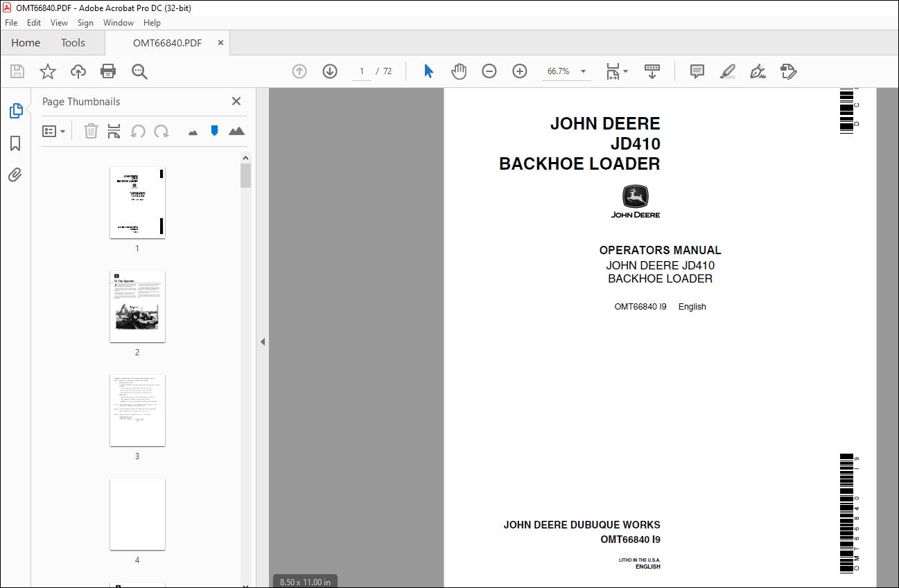Open the Bookmarks side panel
This screenshot has height=588, width=899.
coord(15,143)
